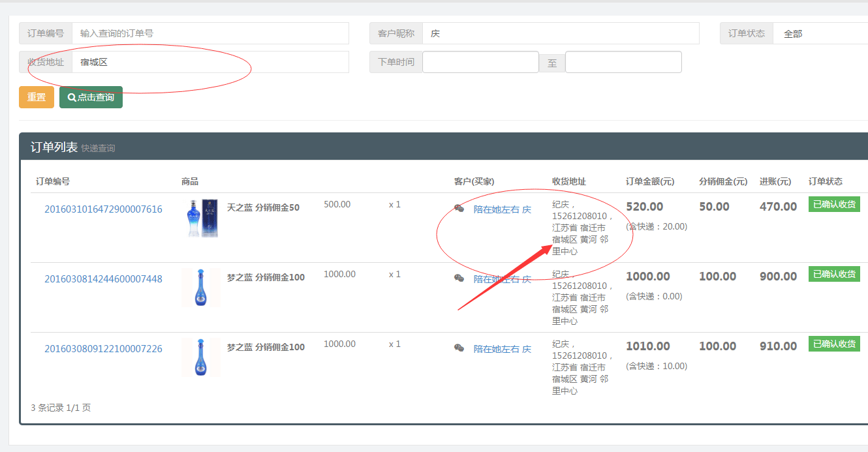Click 天之蓝 product thumbnail image

(x=201, y=218)
